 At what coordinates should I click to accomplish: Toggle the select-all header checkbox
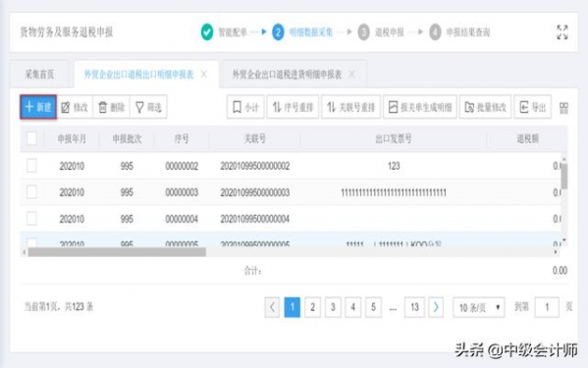[x=31, y=138]
